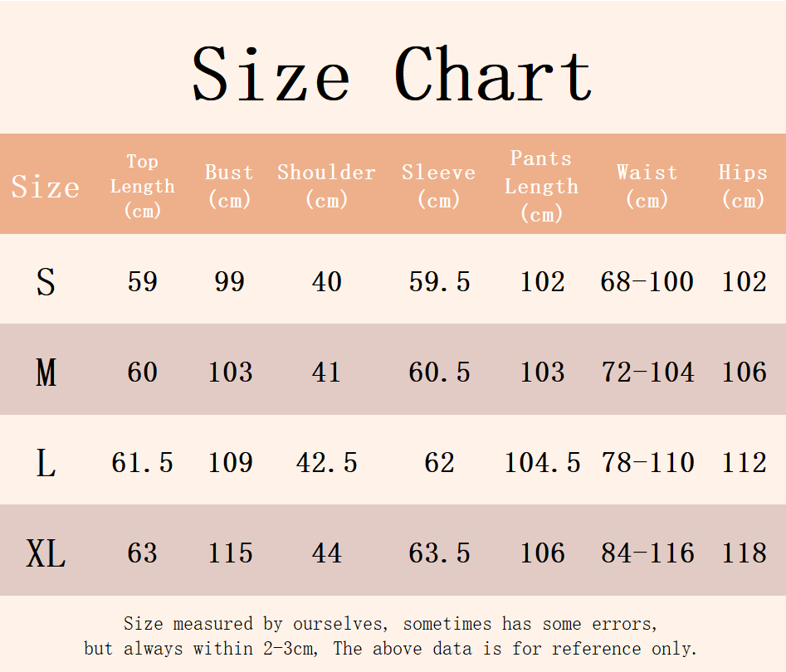Select the "Sleeve (cm)" column header
Viewport: 786px width, 672px height.
[x=438, y=186]
